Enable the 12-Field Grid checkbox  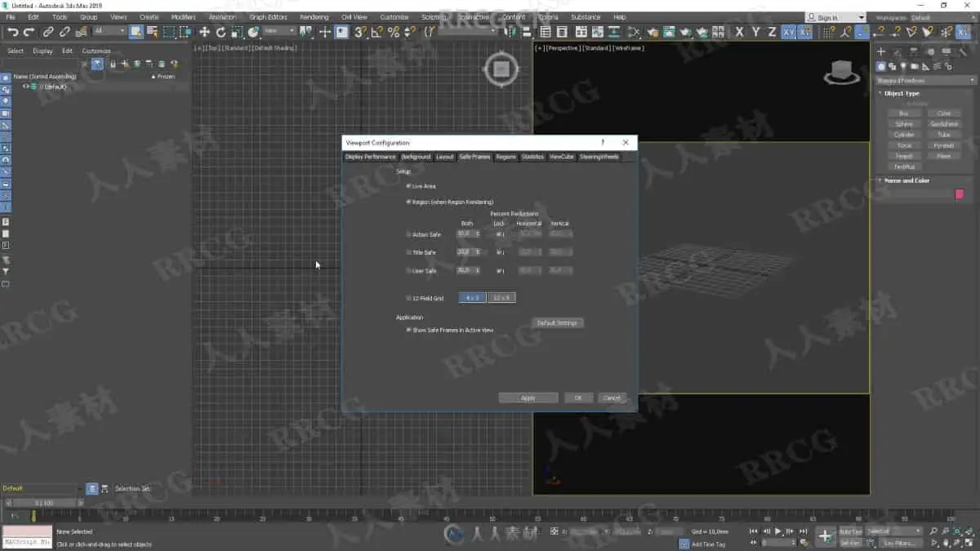click(409, 298)
